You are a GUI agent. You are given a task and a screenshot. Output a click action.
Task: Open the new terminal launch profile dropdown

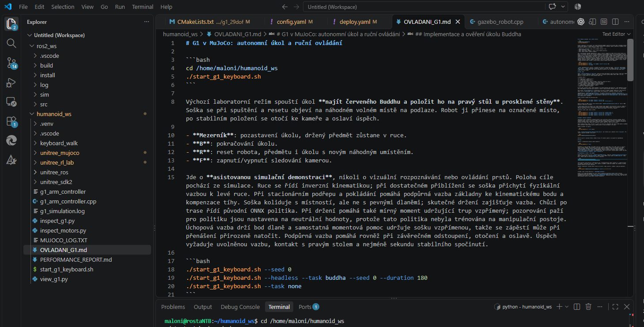point(567,307)
